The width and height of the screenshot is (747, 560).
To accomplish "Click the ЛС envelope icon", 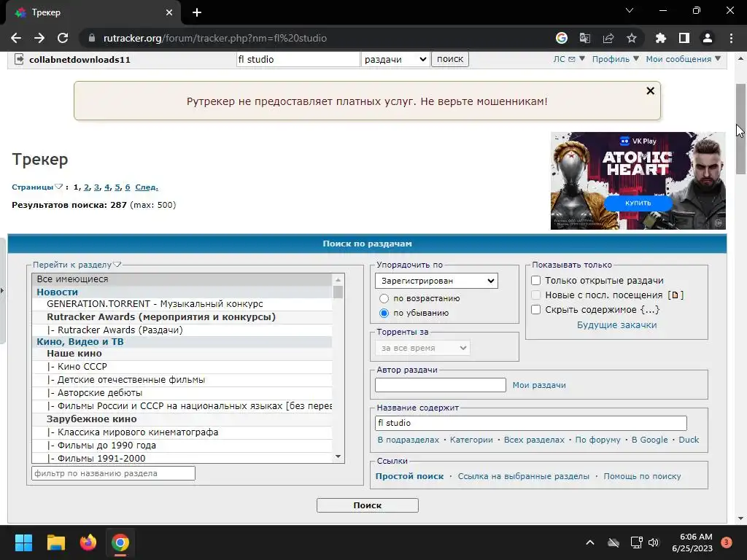I will point(572,59).
